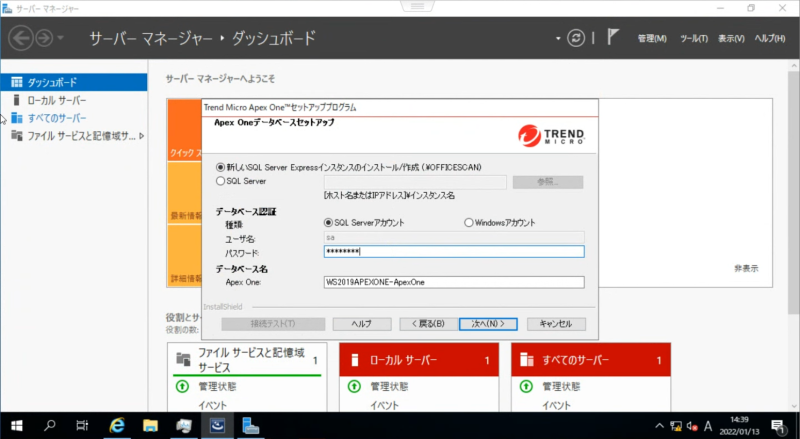Click the IME input mode A indicator

point(708,426)
